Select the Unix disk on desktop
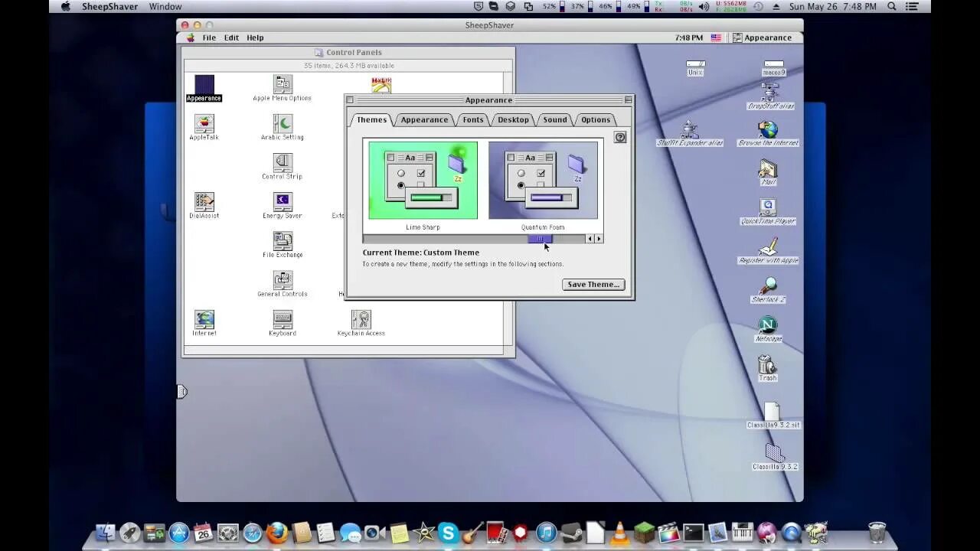This screenshot has width=980, height=551. (695, 68)
